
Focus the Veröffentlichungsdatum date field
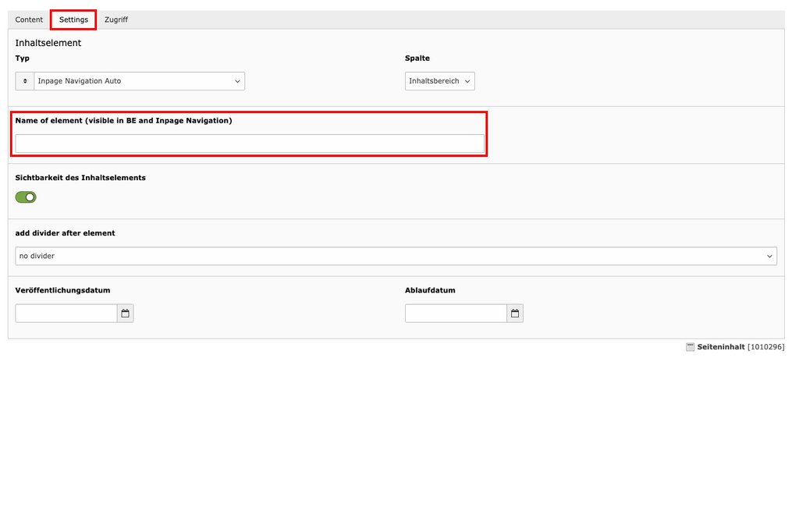[x=66, y=314]
